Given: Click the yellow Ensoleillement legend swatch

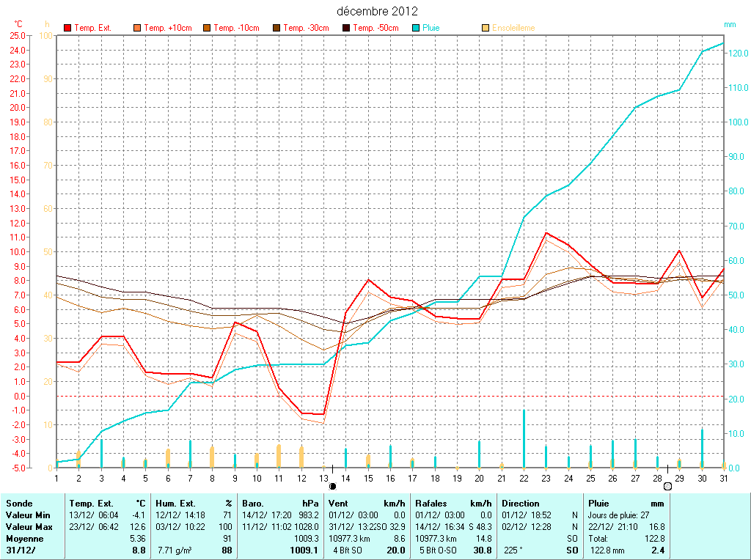Looking at the screenshot, I should click(486, 28).
